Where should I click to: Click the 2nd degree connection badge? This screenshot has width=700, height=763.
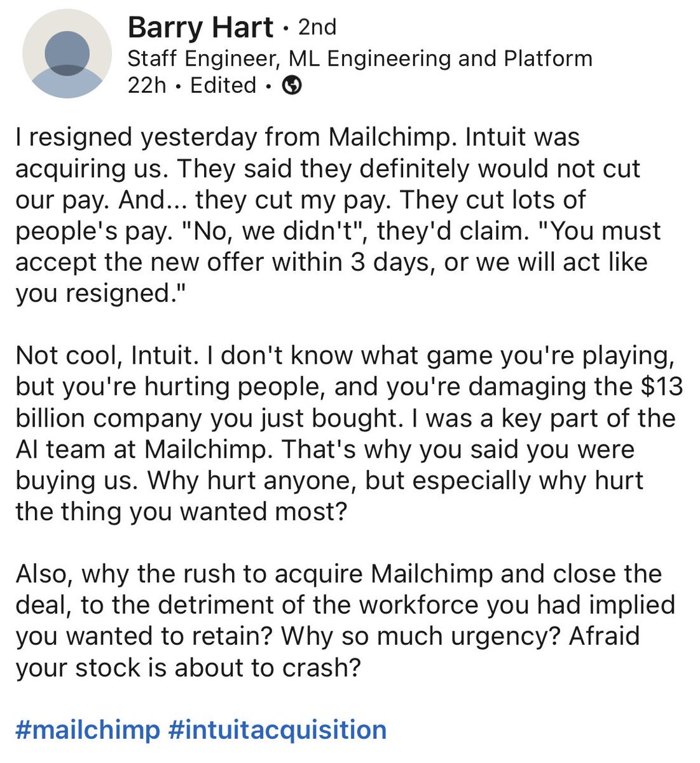317,27
